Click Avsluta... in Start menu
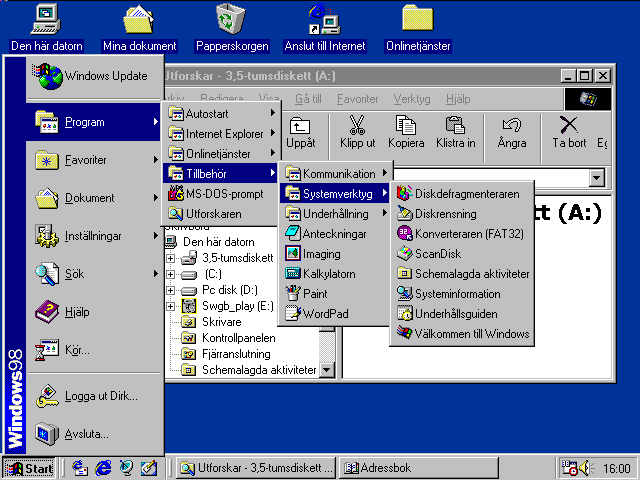Viewport: 640px width, 480px height. 94,433
